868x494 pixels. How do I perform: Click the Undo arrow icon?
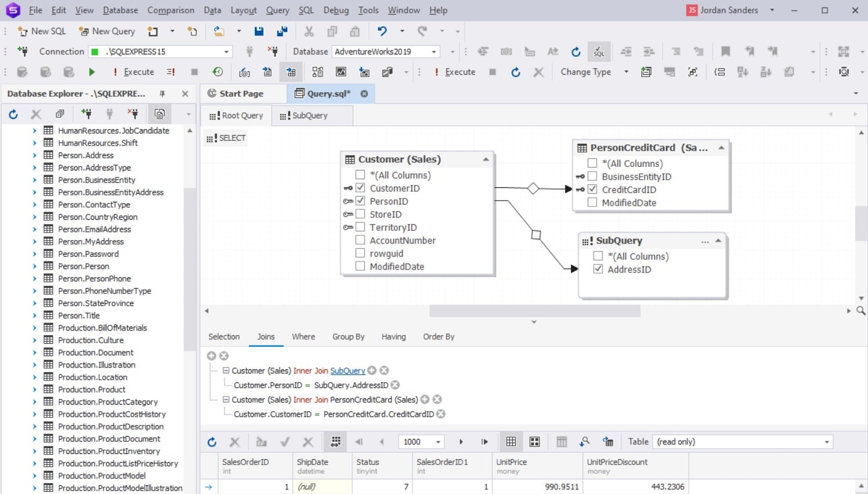tap(382, 31)
